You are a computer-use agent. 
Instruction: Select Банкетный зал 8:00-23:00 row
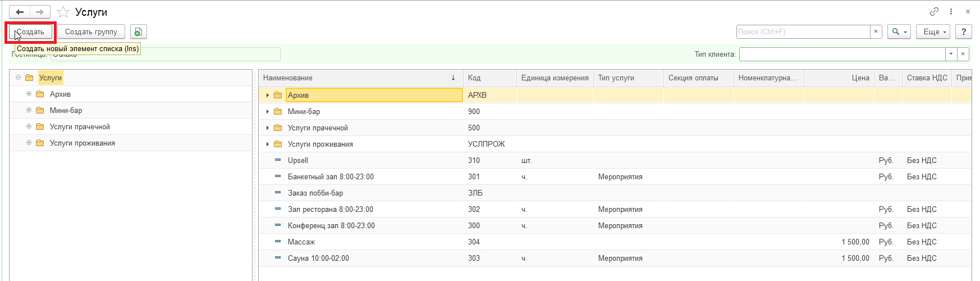[x=615, y=176]
